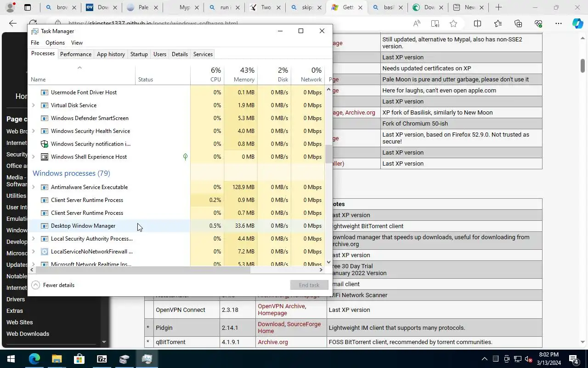Sort processes by Disk column
This screenshot has width=588, height=368.
pyautogui.click(x=274, y=75)
